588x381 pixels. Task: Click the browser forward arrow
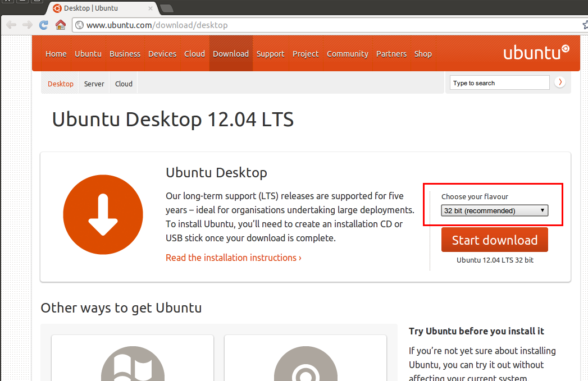[28, 25]
